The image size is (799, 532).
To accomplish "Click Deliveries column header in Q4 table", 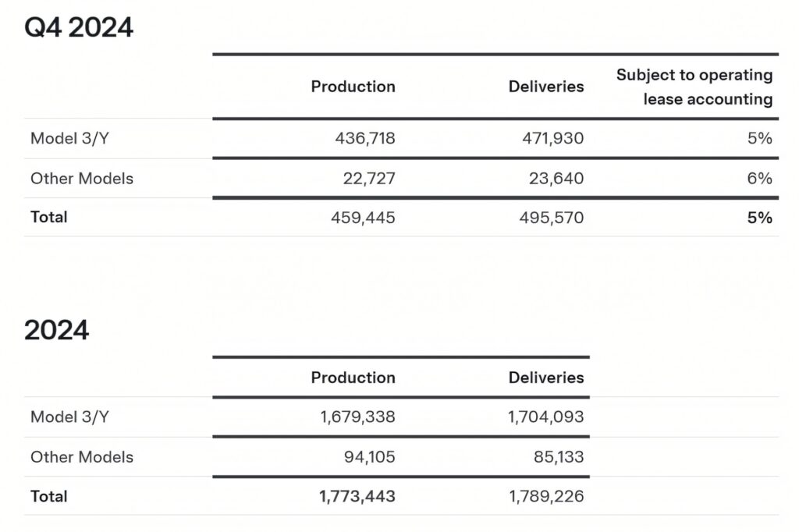I will point(545,87).
